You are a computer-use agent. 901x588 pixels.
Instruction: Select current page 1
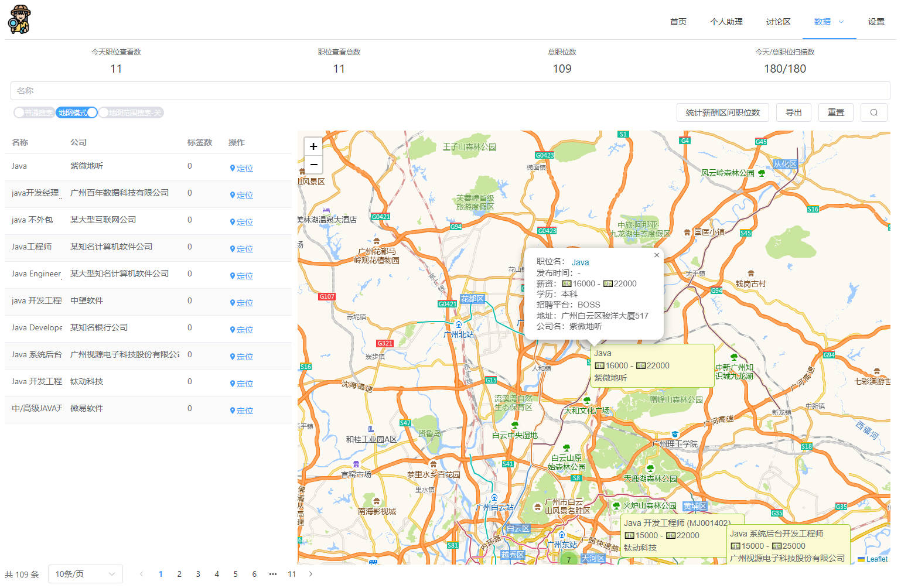click(x=161, y=574)
